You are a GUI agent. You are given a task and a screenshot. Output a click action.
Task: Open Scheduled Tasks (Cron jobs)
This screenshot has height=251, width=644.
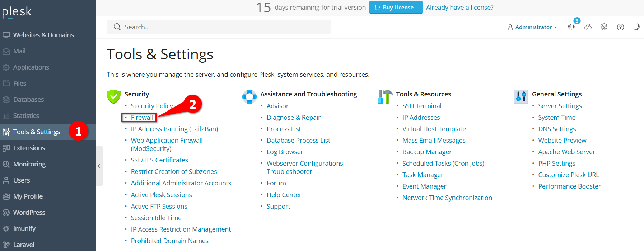[x=443, y=164]
